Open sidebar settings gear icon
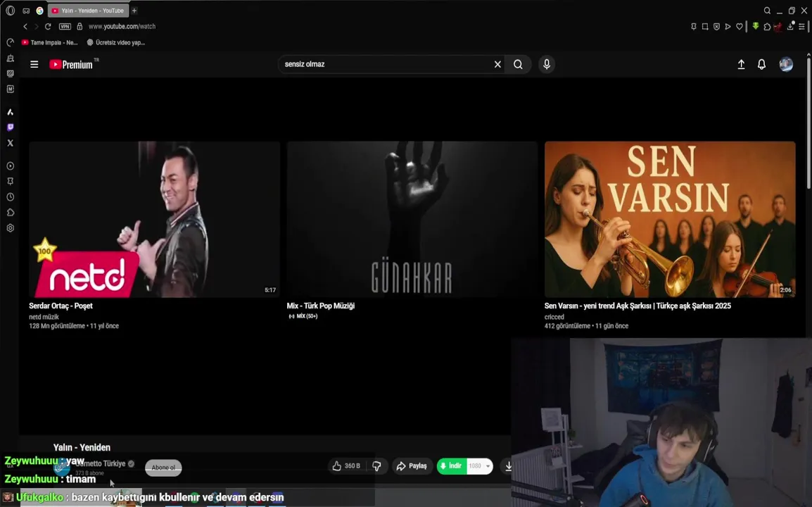Image resolution: width=812 pixels, height=507 pixels. [x=11, y=228]
